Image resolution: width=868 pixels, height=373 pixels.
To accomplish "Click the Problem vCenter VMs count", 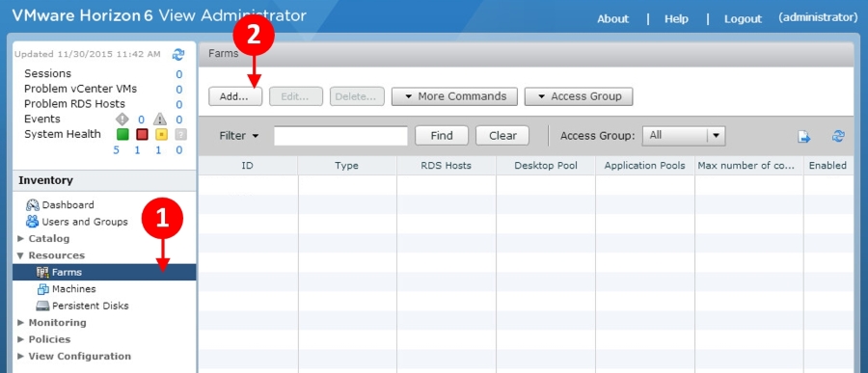I will click(178, 89).
